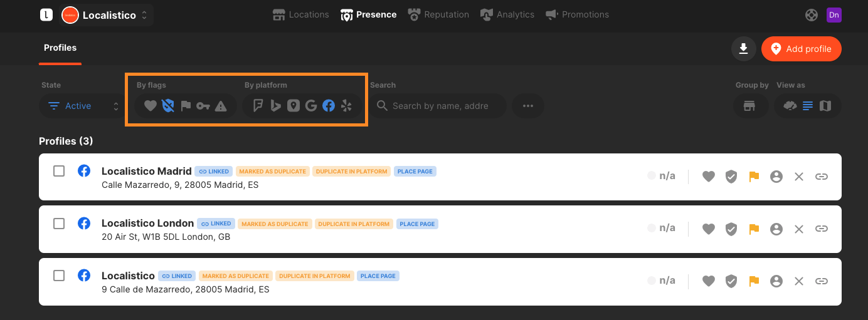Filter profiles by flagged flag icon
The image size is (868, 320).
pyautogui.click(x=186, y=106)
